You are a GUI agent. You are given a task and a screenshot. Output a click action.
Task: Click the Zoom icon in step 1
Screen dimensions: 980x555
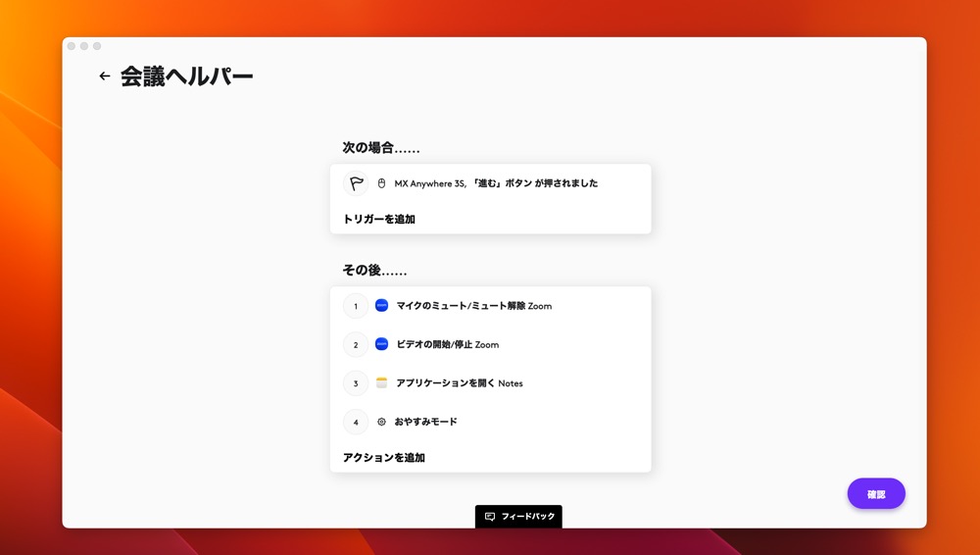[382, 306]
